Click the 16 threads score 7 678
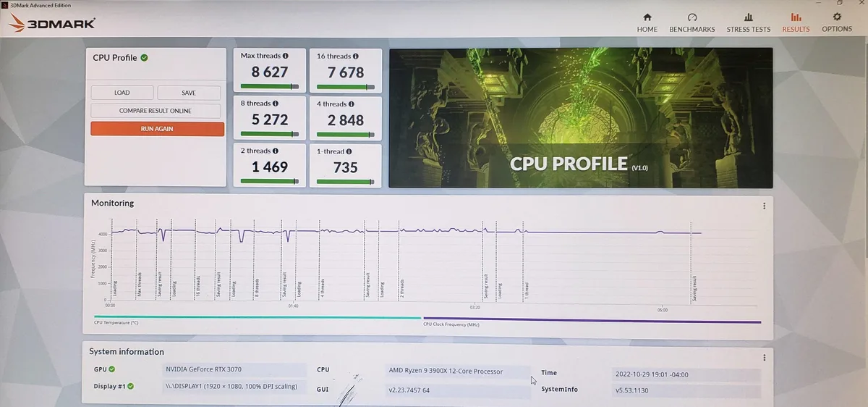 [x=346, y=72]
